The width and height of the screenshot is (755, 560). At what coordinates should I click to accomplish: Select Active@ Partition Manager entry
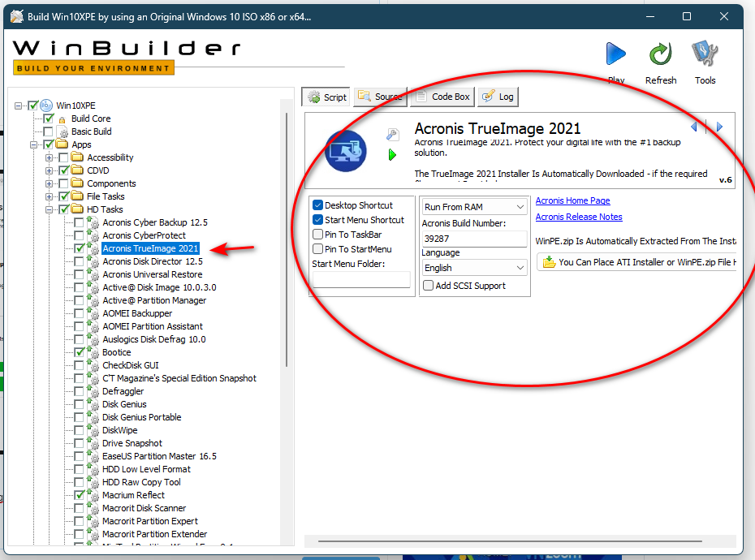click(x=154, y=300)
